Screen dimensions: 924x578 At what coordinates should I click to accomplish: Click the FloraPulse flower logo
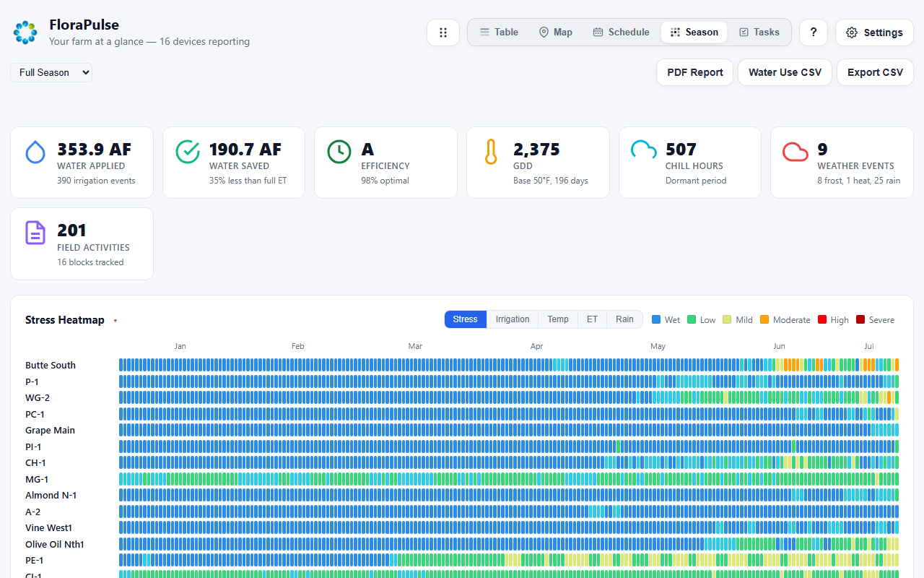tap(25, 33)
